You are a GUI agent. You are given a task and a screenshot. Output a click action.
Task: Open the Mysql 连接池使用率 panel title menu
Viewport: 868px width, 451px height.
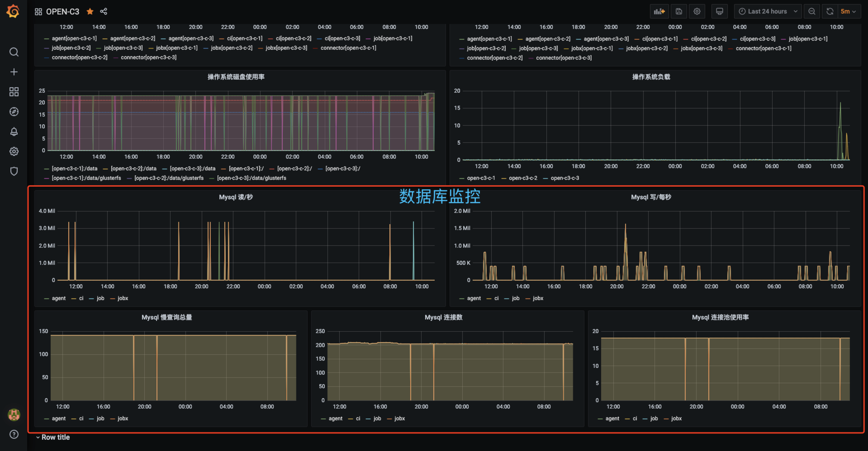(x=720, y=317)
